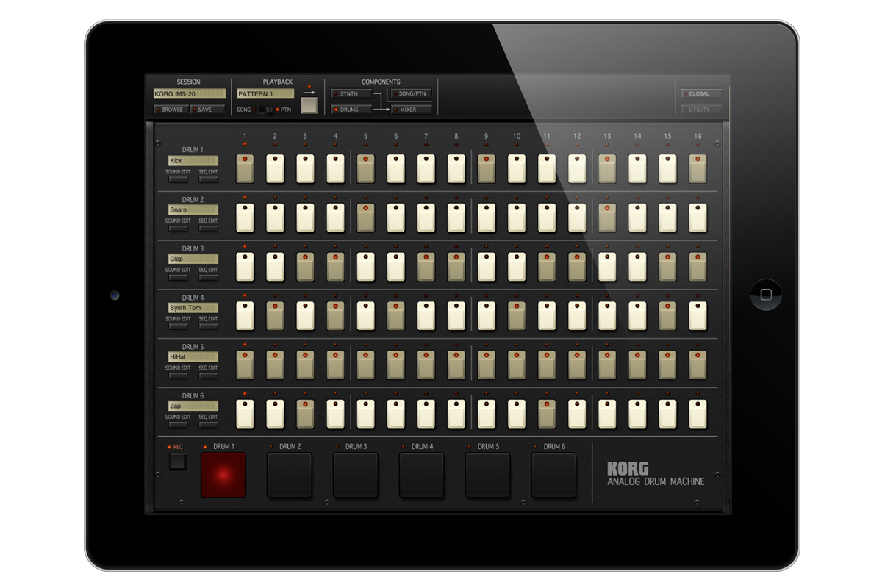The width and height of the screenshot is (882, 588).
Task: Toggle Zap step 3
Action: (305, 414)
